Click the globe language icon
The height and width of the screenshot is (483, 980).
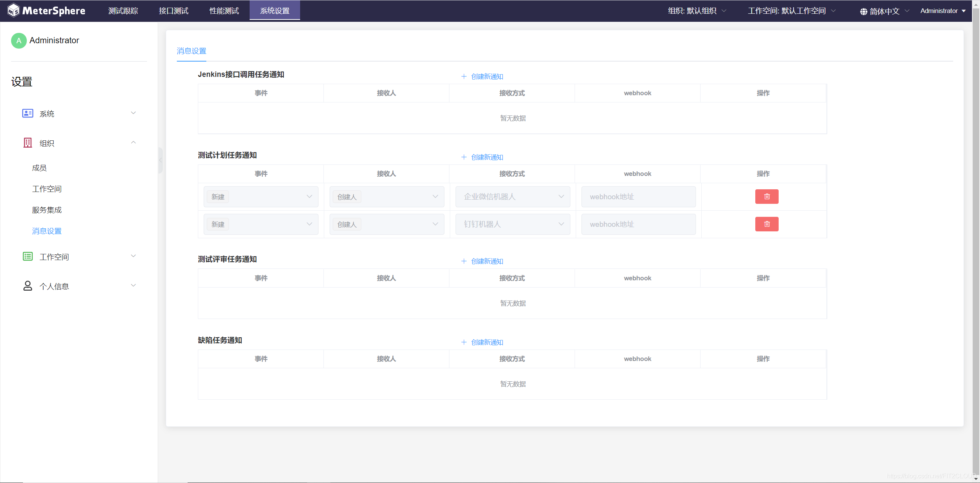863,11
